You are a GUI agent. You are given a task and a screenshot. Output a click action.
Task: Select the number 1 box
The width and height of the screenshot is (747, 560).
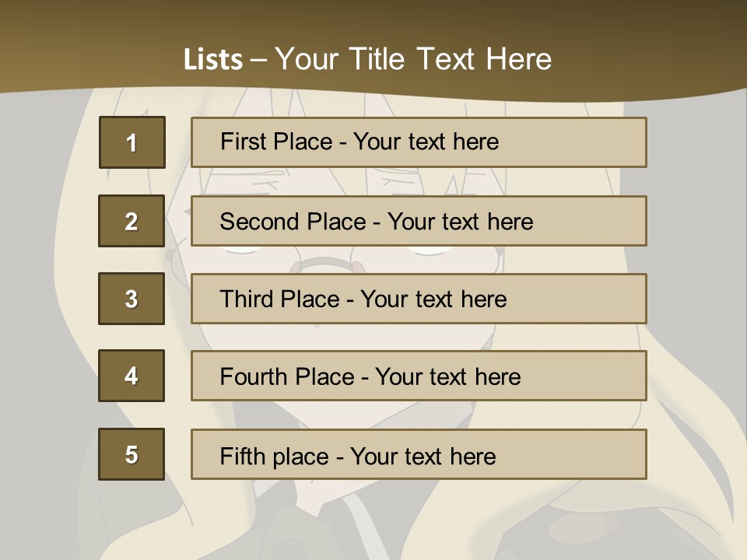pyautogui.click(x=132, y=142)
